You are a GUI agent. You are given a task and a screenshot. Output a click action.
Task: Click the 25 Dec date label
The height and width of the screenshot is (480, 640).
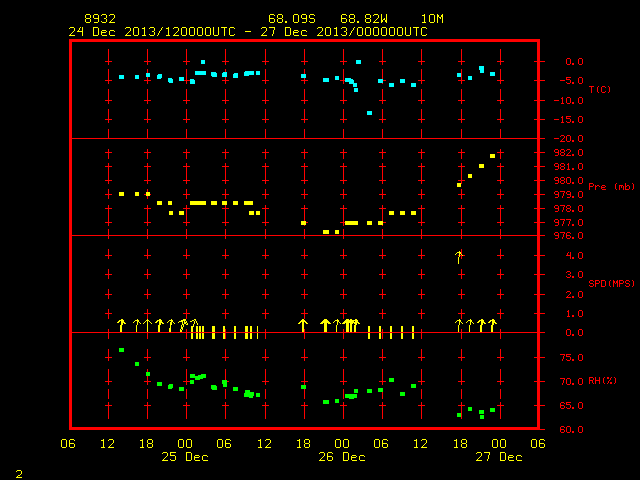click(x=185, y=457)
